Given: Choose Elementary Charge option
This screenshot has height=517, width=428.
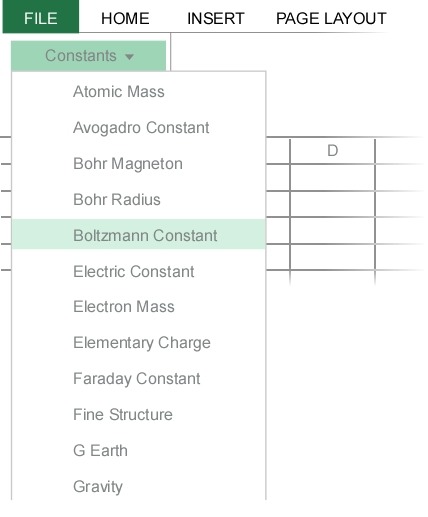Looking at the screenshot, I should (139, 343).
